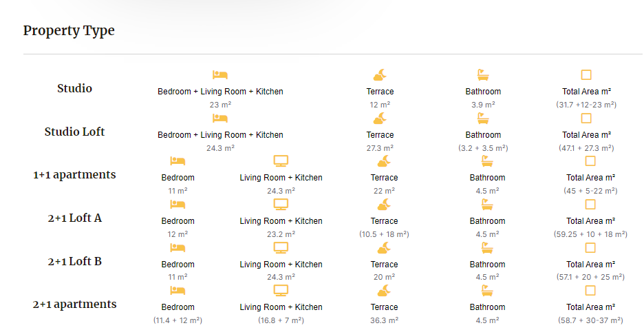The height and width of the screenshot is (330, 644).
Task: Click the terrace icon in 2+1 Loft A row
Action: tap(384, 205)
